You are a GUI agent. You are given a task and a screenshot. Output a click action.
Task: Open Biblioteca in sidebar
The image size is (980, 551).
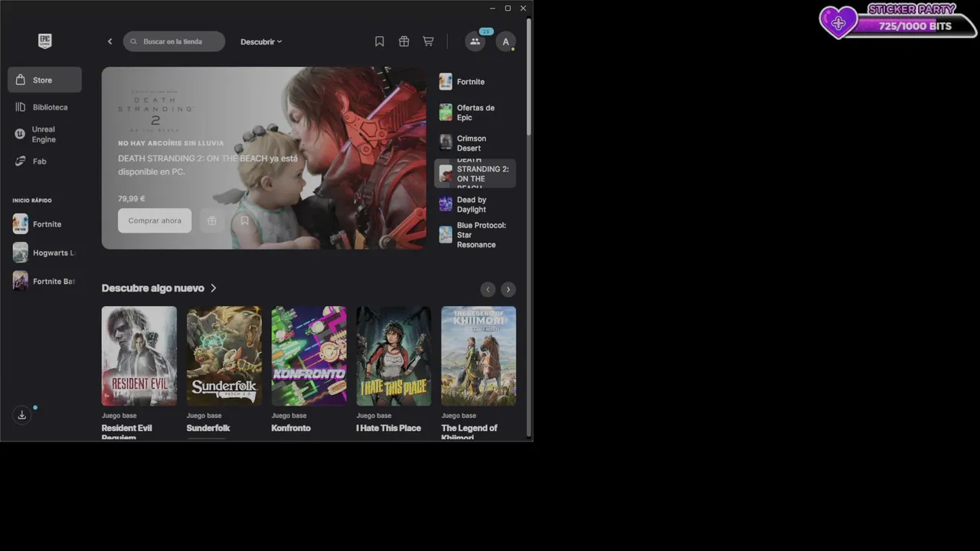click(x=44, y=107)
